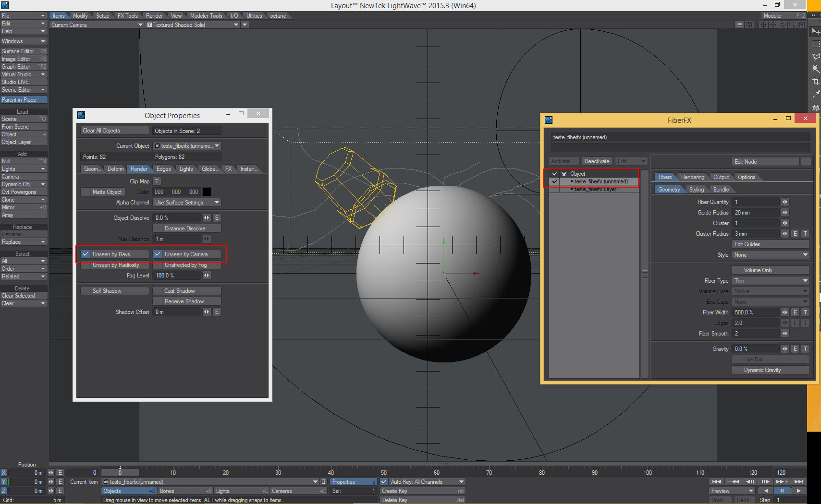Image resolution: width=821 pixels, height=504 pixels.
Task: Click the viewport move/pan icon
Action: pos(773,25)
